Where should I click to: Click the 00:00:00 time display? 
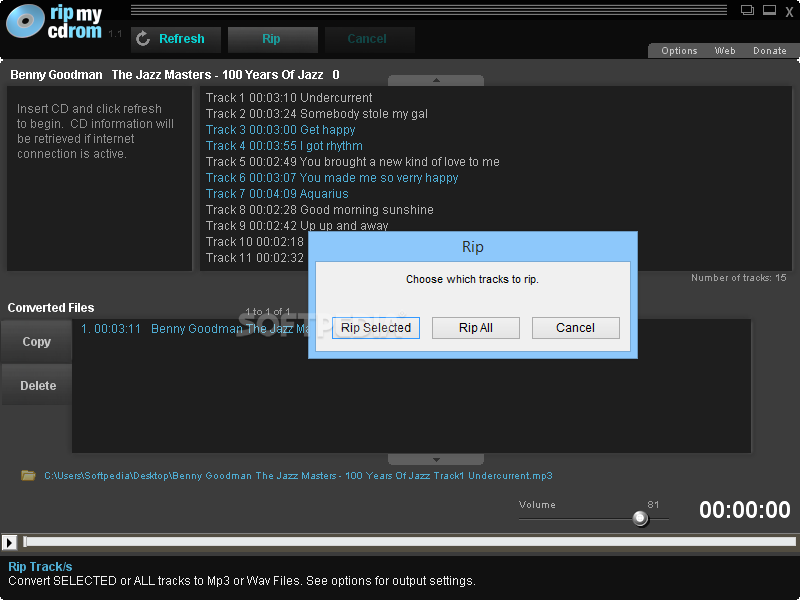coord(744,510)
